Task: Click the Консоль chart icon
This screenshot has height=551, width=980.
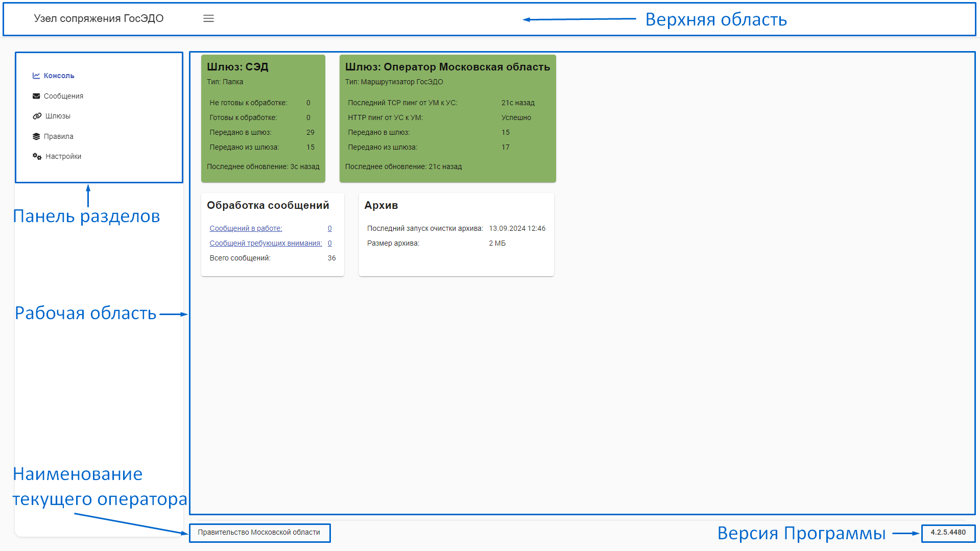Action: click(x=36, y=76)
